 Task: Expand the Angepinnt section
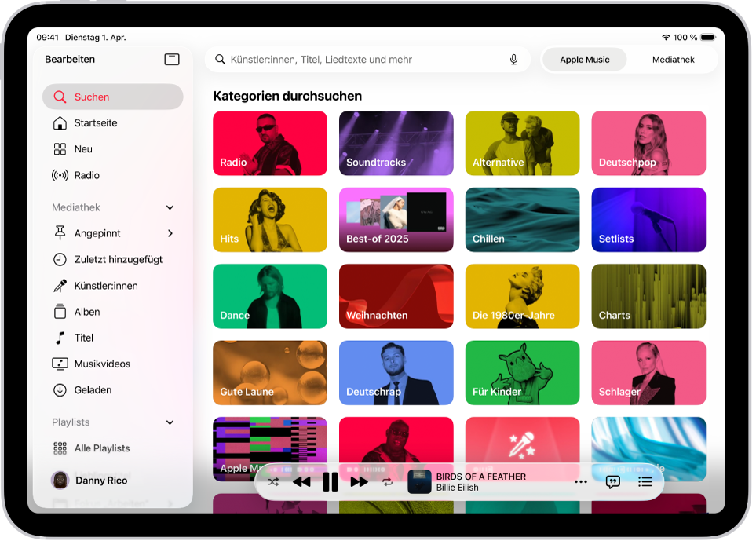tap(170, 233)
